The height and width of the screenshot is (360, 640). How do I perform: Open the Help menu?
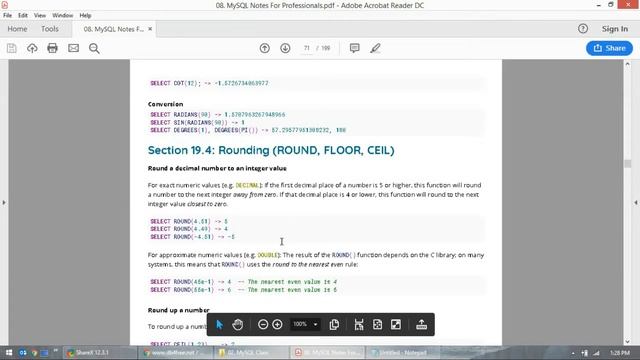(85, 15)
